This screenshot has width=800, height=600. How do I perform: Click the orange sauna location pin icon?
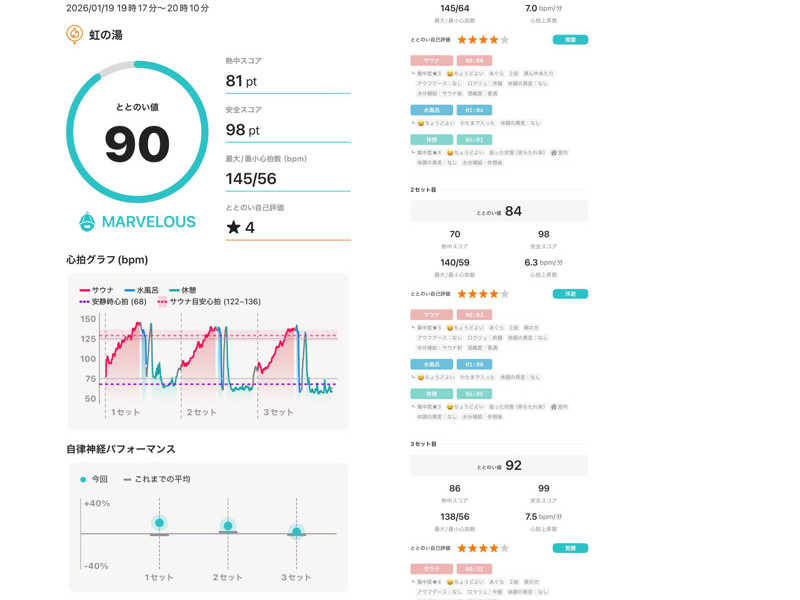click(x=73, y=34)
